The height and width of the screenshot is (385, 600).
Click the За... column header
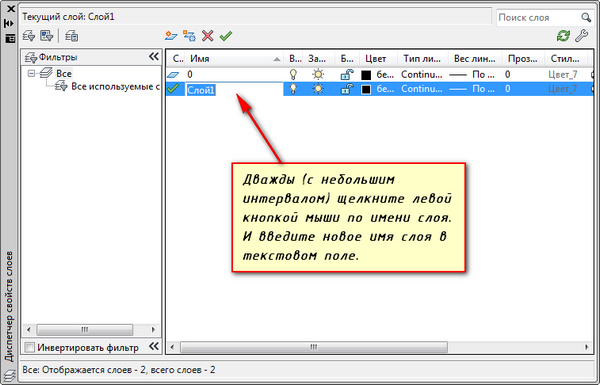[x=318, y=59]
